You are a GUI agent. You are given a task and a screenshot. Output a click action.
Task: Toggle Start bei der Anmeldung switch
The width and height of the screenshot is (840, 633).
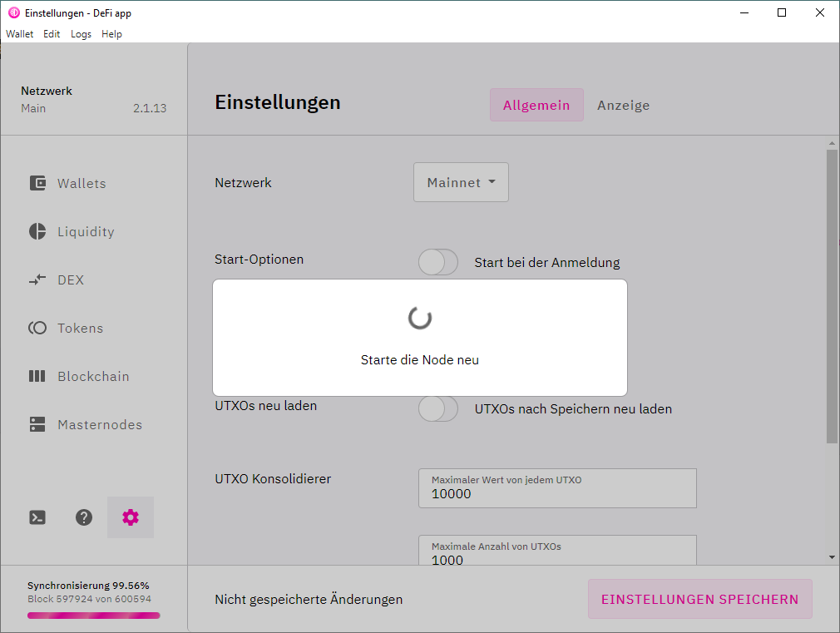click(x=438, y=263)
